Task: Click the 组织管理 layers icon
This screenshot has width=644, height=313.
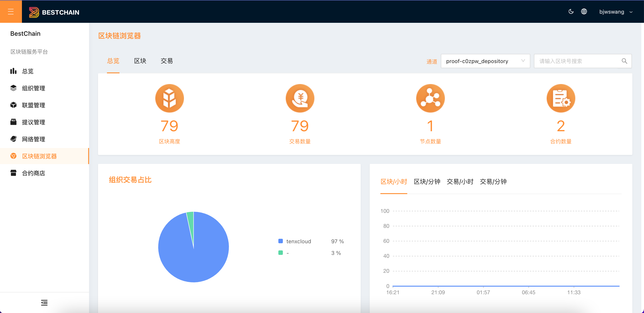Action: tap(13, 88)
